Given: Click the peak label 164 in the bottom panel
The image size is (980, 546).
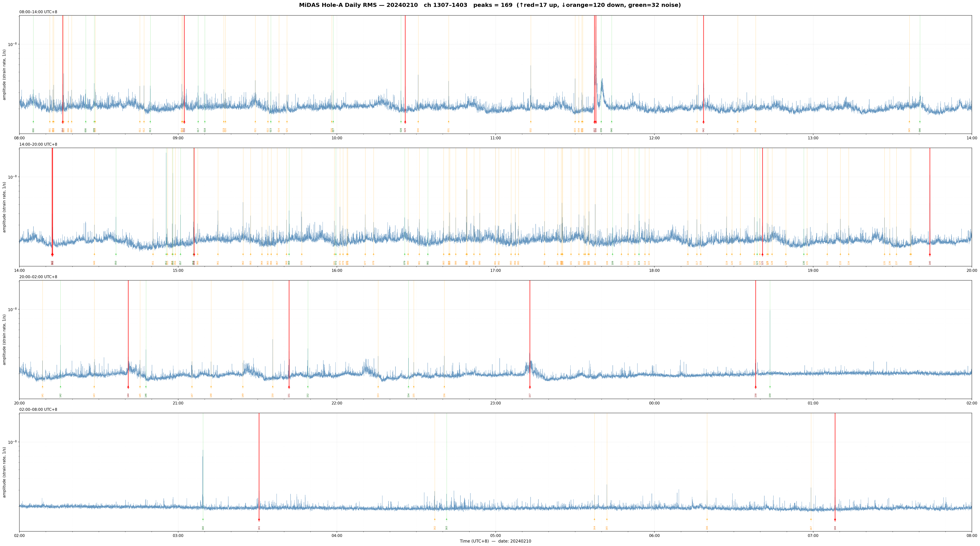Looking at the screenshot, I should pyautogui.click(x=594, y=528).
